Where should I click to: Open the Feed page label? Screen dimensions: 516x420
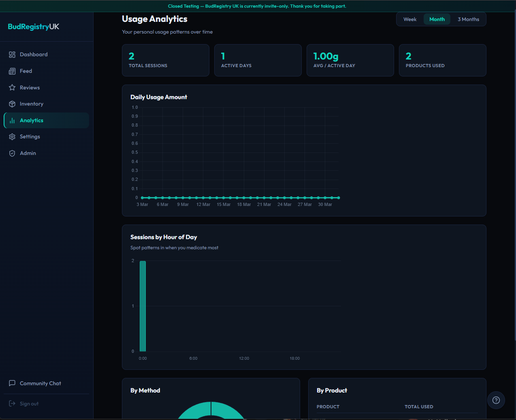(26, 71)
